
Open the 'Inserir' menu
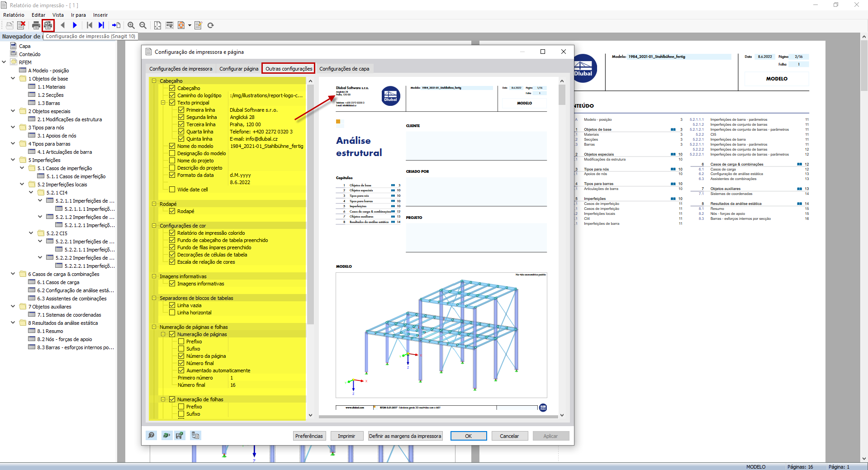pos(100,14)
